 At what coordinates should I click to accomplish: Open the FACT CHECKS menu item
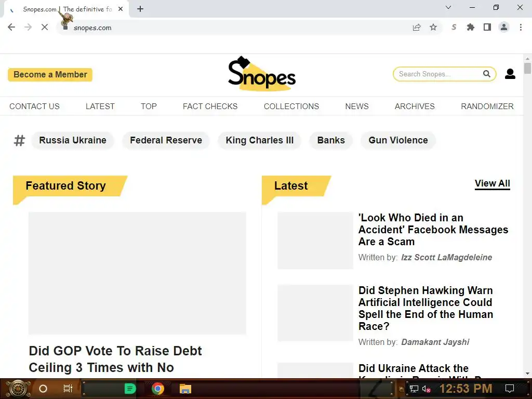click(x=210, y=106)
